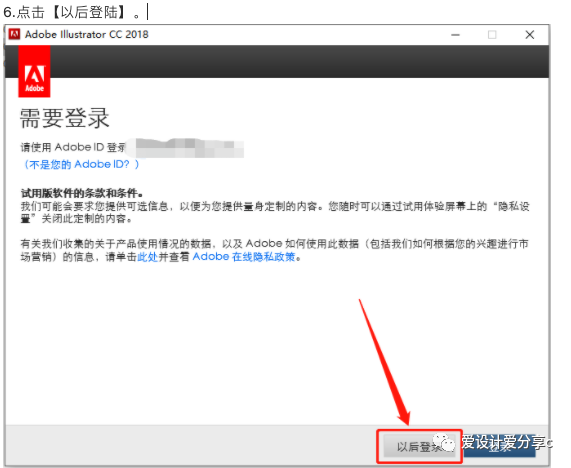Maximize the Adobe Illustrator CC 2018 window
571x468 pixels.
[492, 35]
